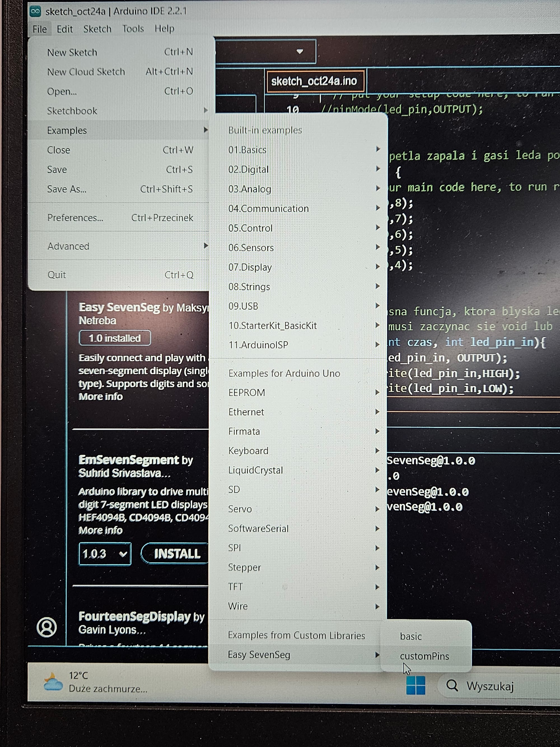Open the customPins Easy SevenSeg example
Screen dimensions: 560x747
tap(426, 656)
